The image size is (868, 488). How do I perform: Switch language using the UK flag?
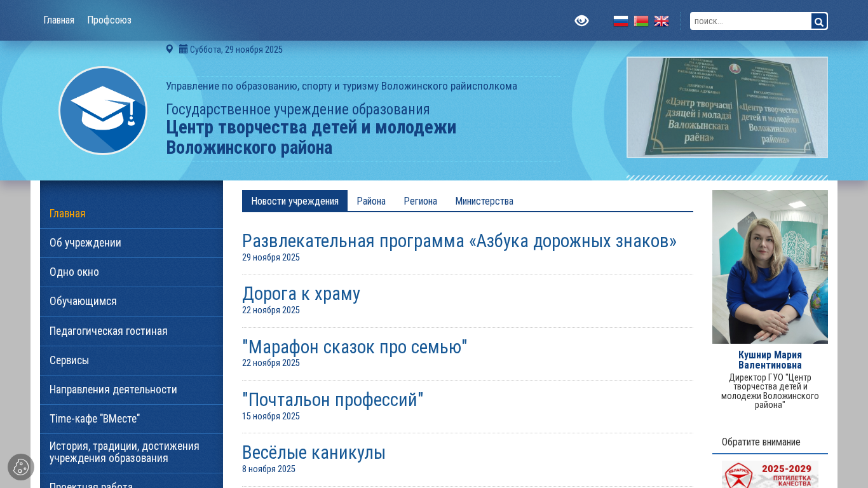pos(661,21)
